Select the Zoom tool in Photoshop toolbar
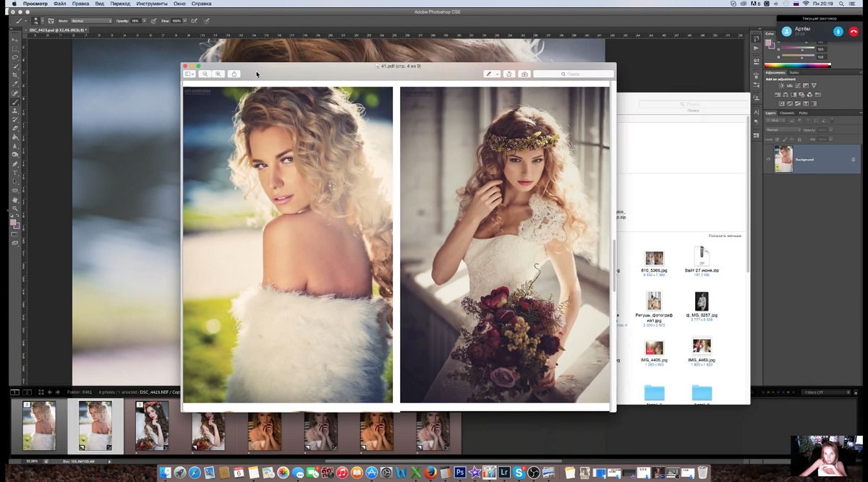The image size is (868, 482). click(15, 207)
